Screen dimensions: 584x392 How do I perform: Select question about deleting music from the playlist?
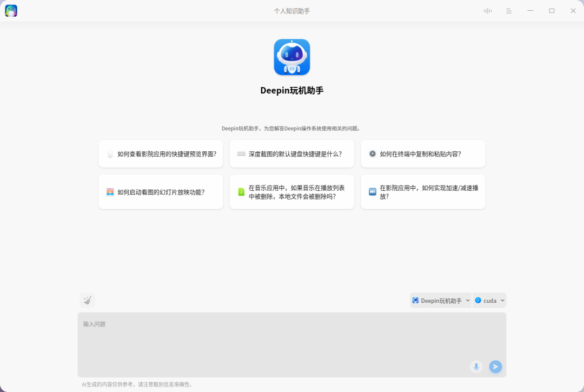[x=292, y=192]
